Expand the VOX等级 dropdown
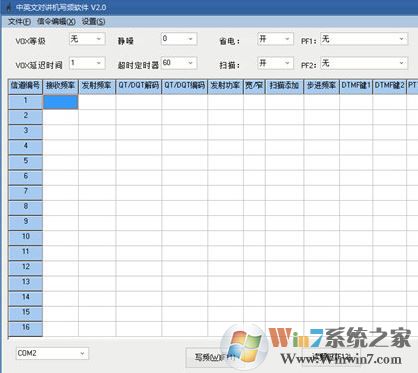Image resolution: width=418 pixels, height=373 pixels. pos(87,39)
